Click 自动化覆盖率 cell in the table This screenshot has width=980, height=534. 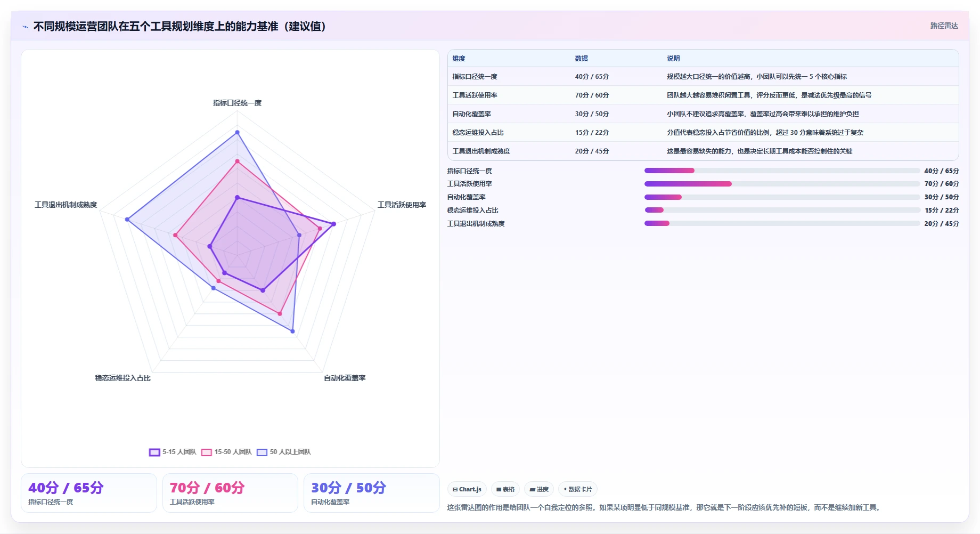coord(471,114)
